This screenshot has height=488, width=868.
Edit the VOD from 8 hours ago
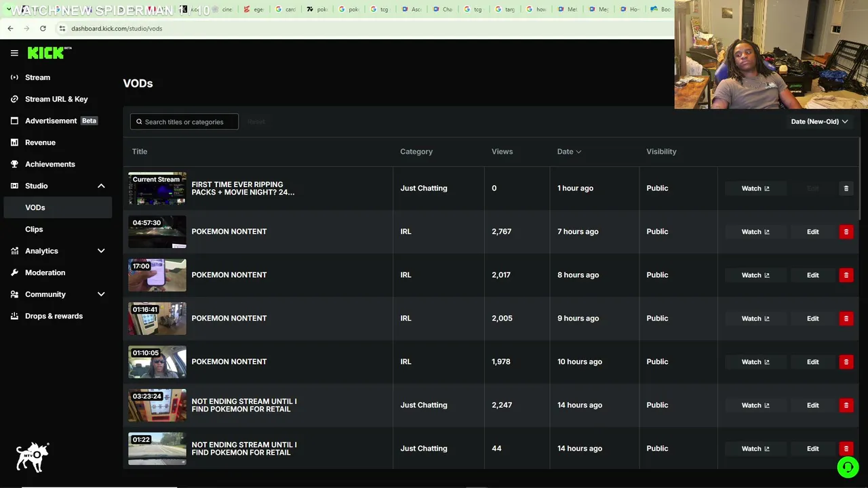pyautogui.click(x=812, y=275)
